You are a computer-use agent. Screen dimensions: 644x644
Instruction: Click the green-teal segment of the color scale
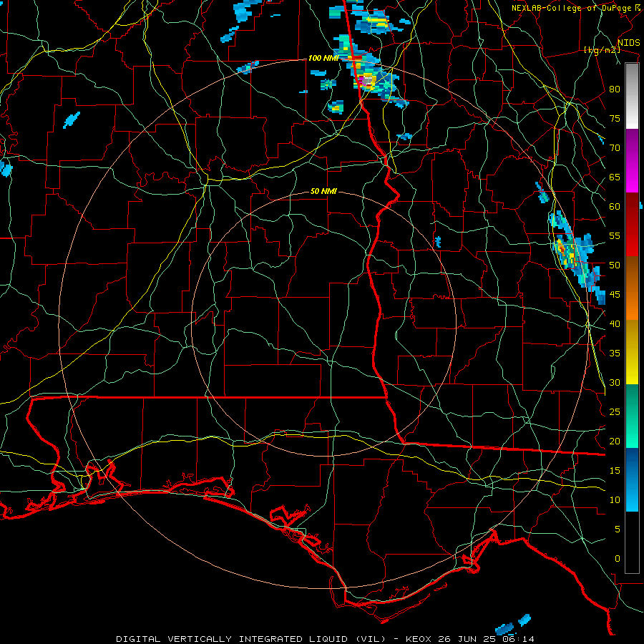632,416
